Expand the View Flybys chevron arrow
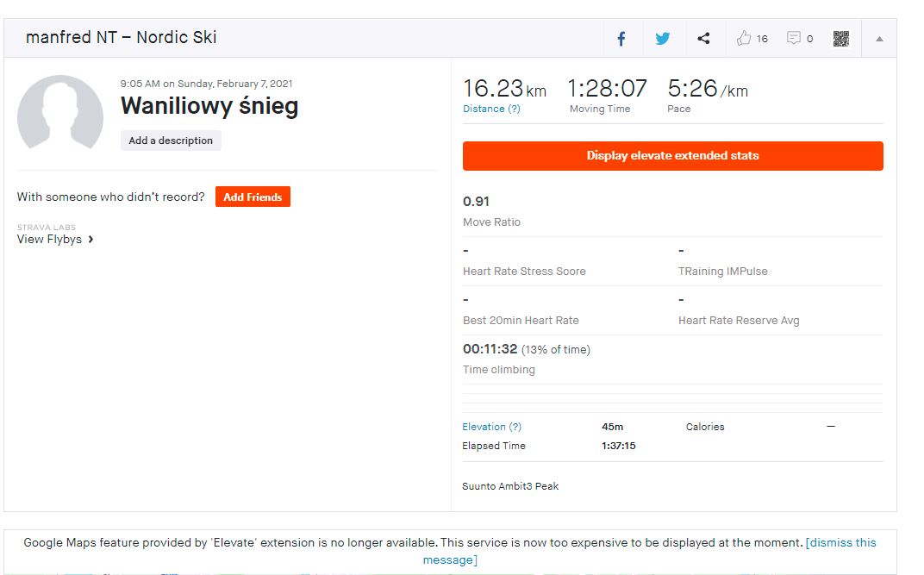Image resolution: width=924 pixels, height=575 pixels. [x=91, y=240]
